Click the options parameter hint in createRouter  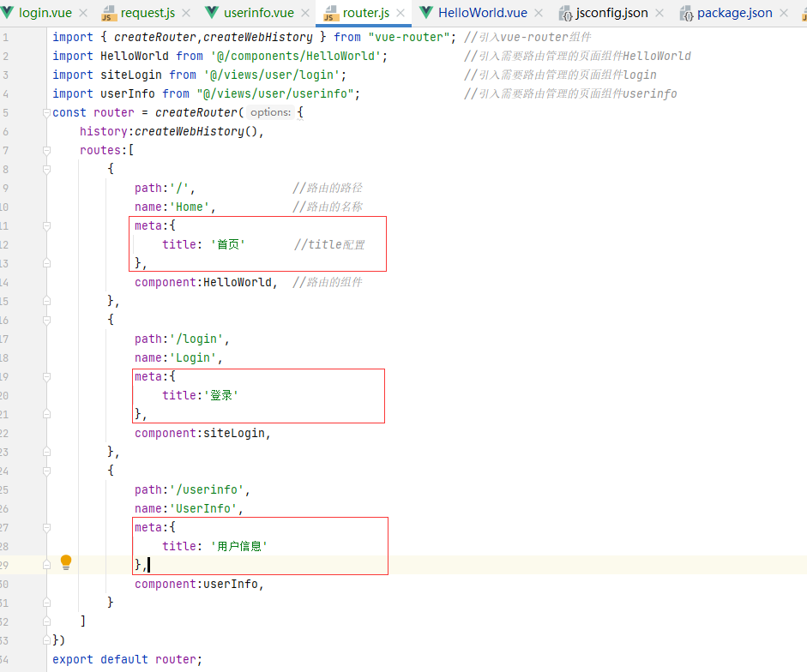(270, 113)
